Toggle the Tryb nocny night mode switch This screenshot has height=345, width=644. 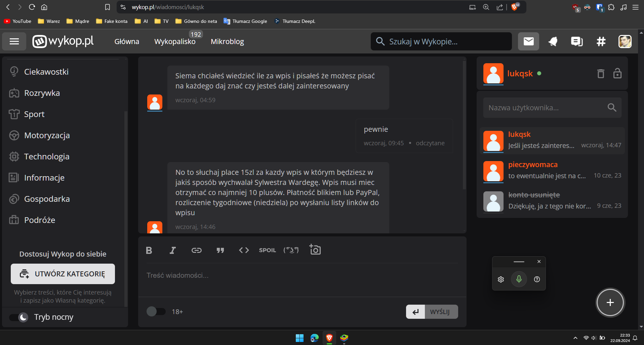click(x=19, y=317)
